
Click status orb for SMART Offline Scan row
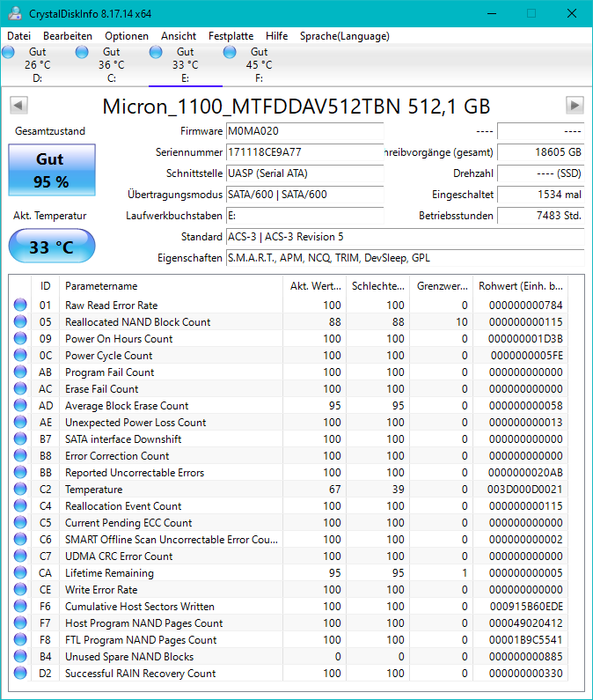20,539
